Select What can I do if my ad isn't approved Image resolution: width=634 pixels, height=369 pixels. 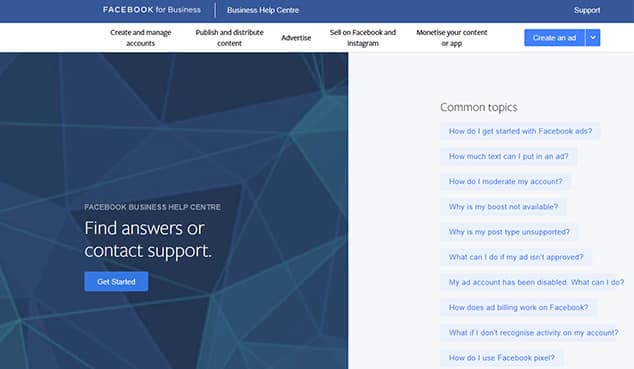click(516, 257)
